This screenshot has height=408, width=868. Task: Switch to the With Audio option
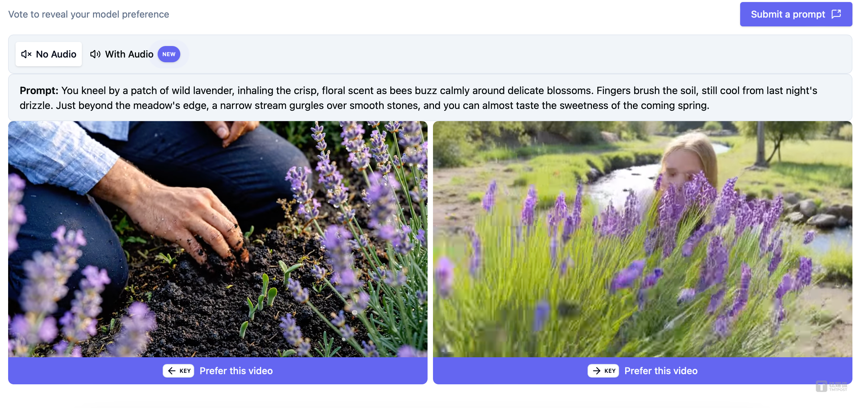(x=129, y=54)
